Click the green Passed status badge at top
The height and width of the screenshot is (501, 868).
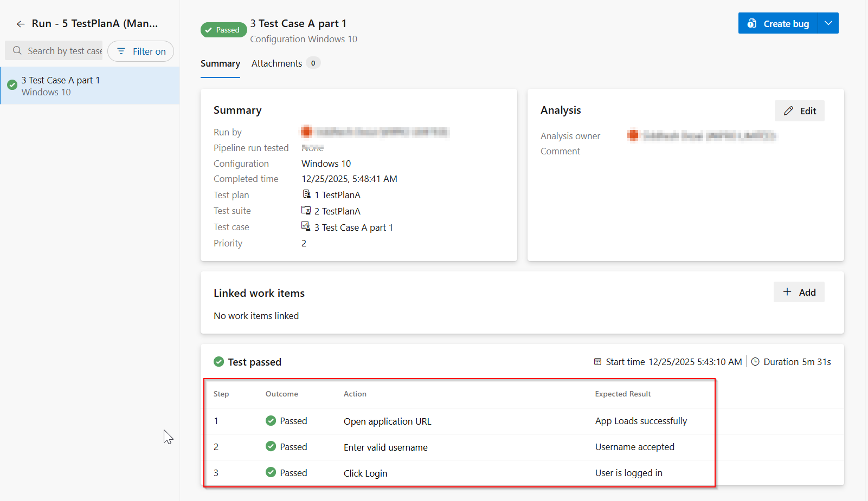coord(223,30)
